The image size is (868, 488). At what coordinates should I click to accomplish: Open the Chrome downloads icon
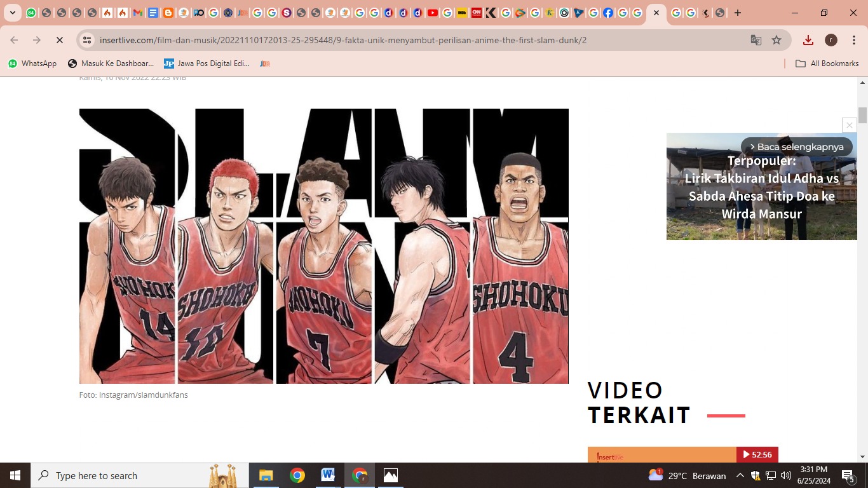808,40
